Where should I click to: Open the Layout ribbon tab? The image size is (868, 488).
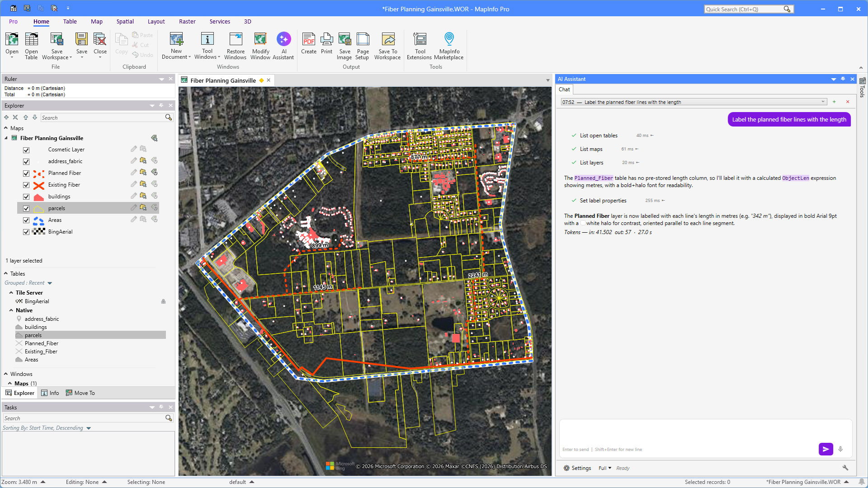tap(156, 21)
